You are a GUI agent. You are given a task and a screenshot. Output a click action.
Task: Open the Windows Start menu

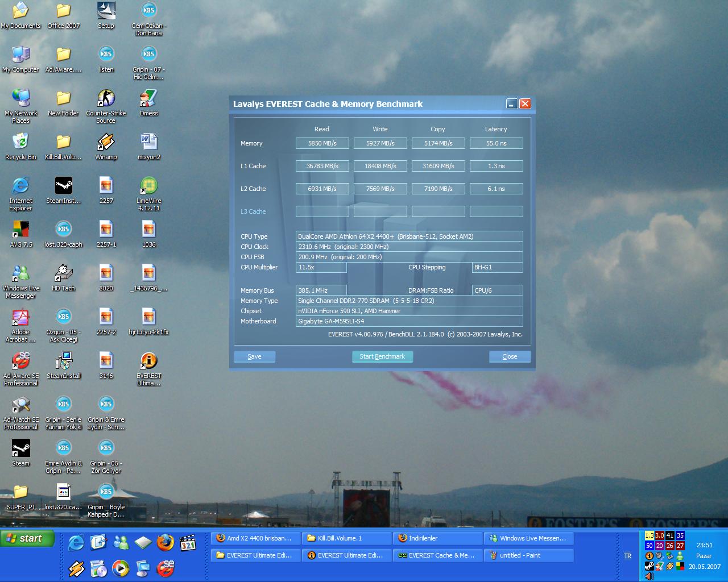tap(27, 538)
